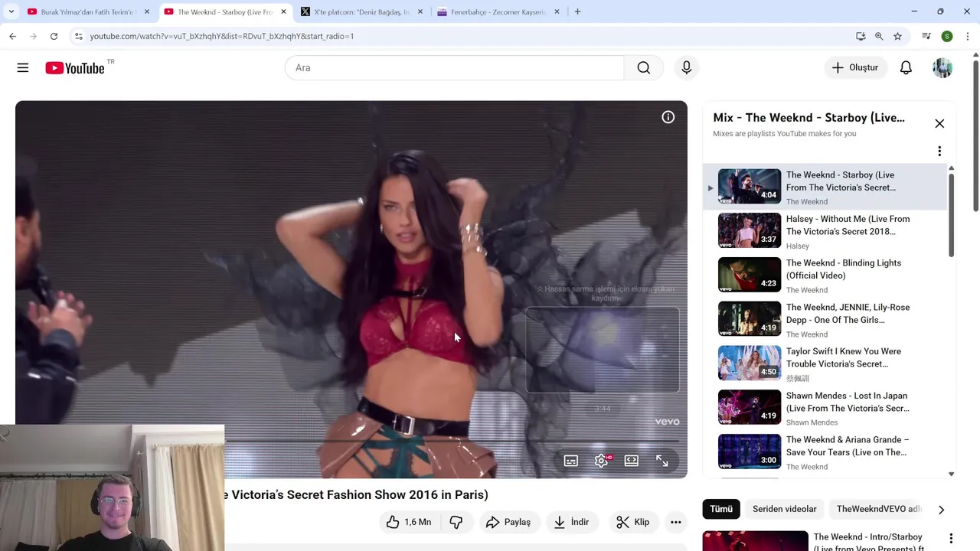Click the search magnifier button

click(x=644, y=68)
